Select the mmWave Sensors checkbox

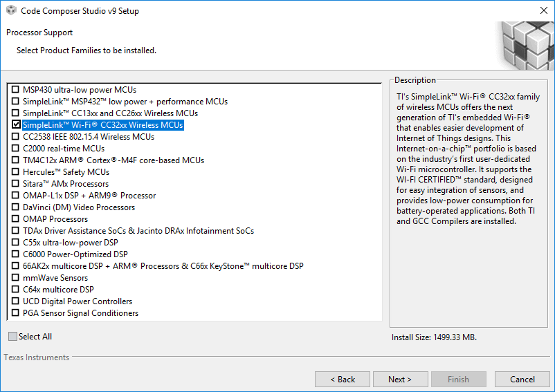(x=15, y=277)
